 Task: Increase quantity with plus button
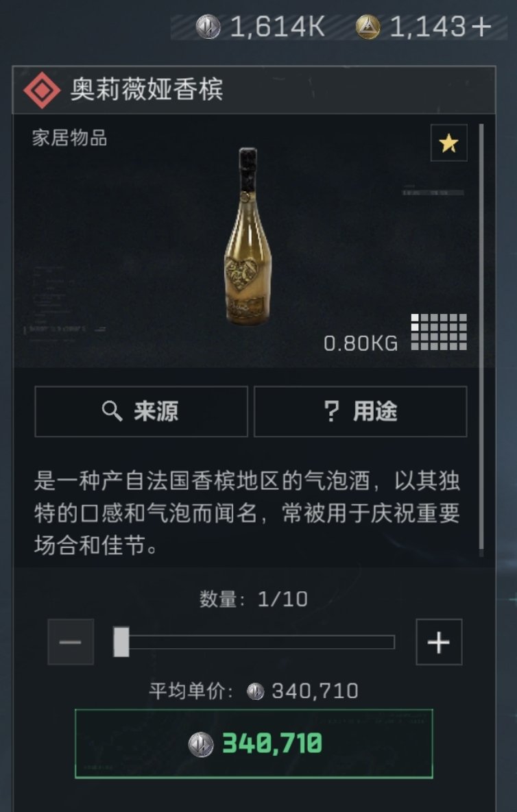tap(439, 642)
